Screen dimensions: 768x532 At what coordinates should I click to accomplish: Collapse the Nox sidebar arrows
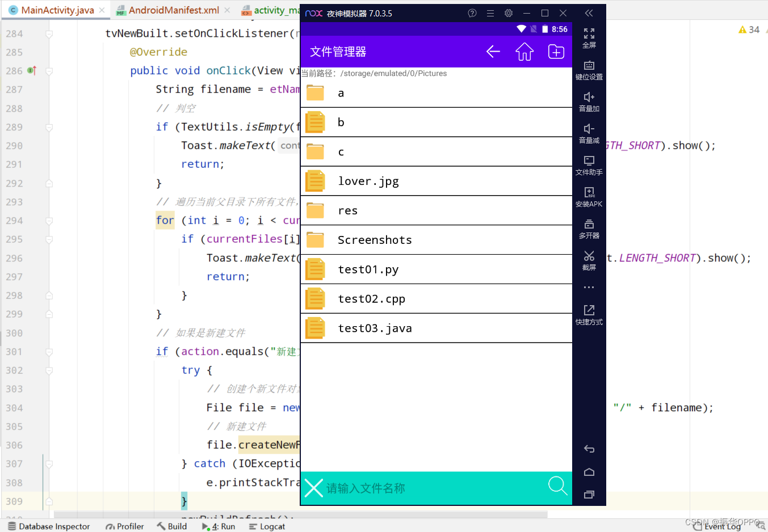[x=589, y=13]
